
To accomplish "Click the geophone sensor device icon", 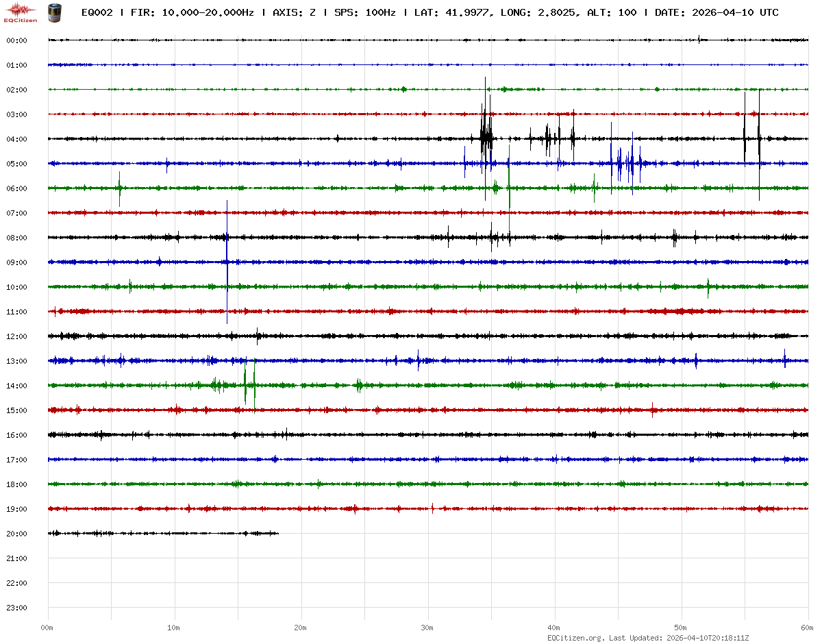I will (x=53, y=12).
